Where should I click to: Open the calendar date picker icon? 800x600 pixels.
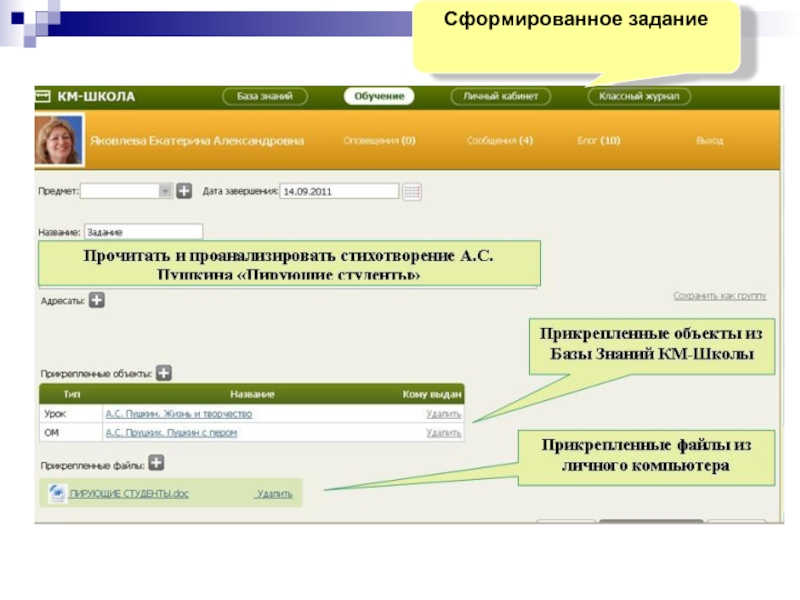click(412, 192)
